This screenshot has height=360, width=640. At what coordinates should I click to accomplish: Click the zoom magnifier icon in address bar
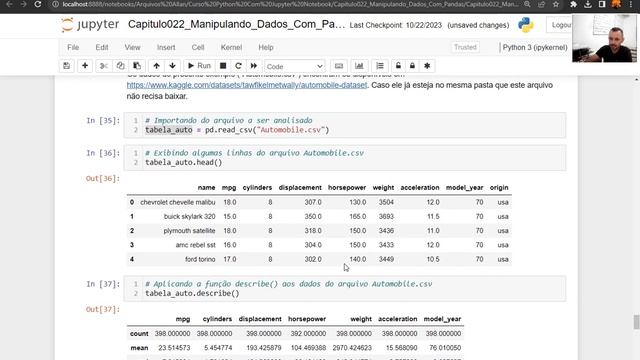527,4
